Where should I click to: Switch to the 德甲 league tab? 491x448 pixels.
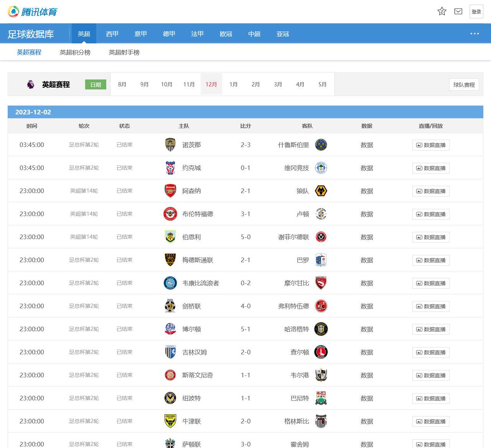tap(169, 34)
